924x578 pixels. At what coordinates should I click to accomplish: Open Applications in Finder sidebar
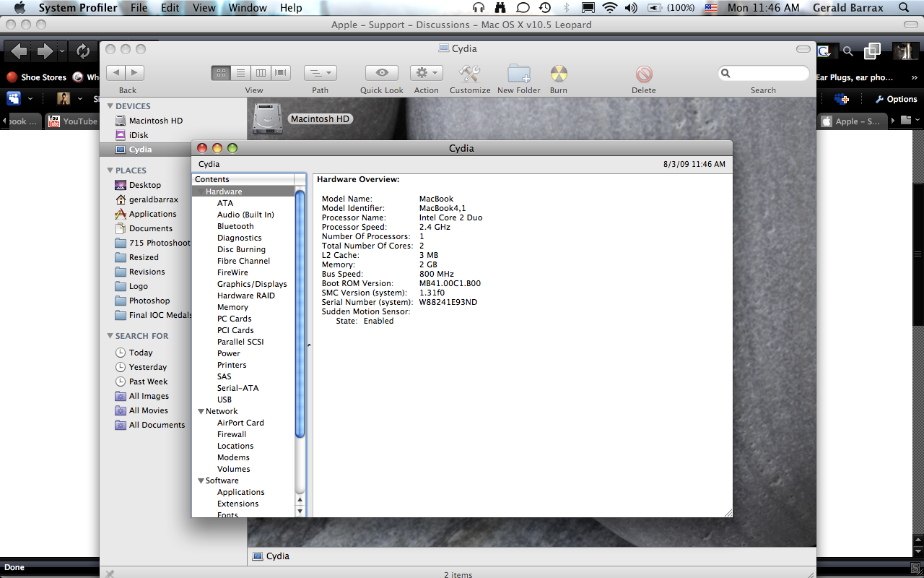click(152, 214)
